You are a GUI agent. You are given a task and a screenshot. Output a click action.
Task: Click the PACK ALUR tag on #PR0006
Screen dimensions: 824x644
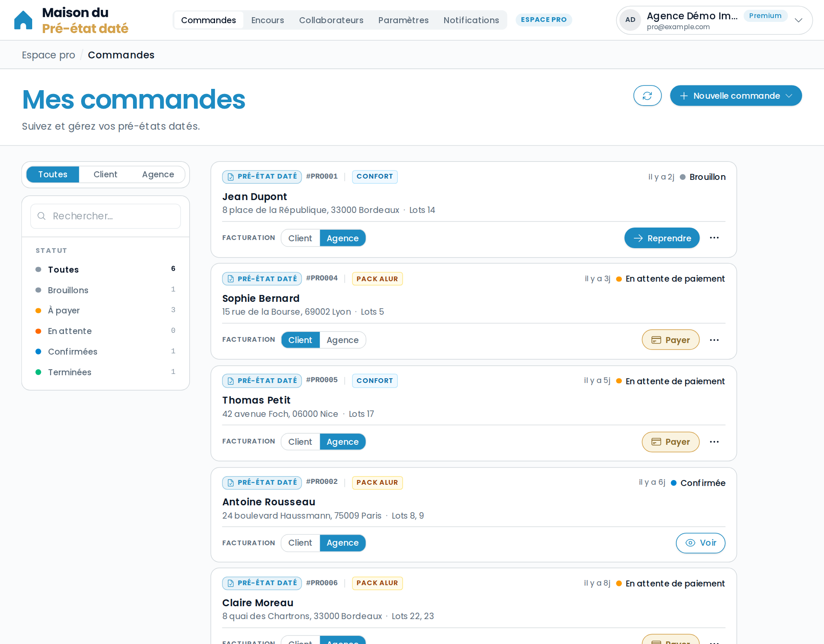coord(377,583)
